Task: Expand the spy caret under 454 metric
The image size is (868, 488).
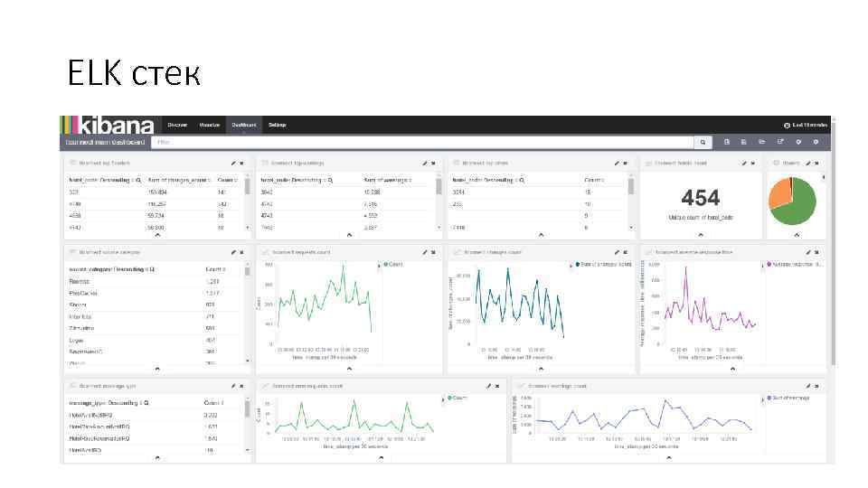Action: coord(701,235)
